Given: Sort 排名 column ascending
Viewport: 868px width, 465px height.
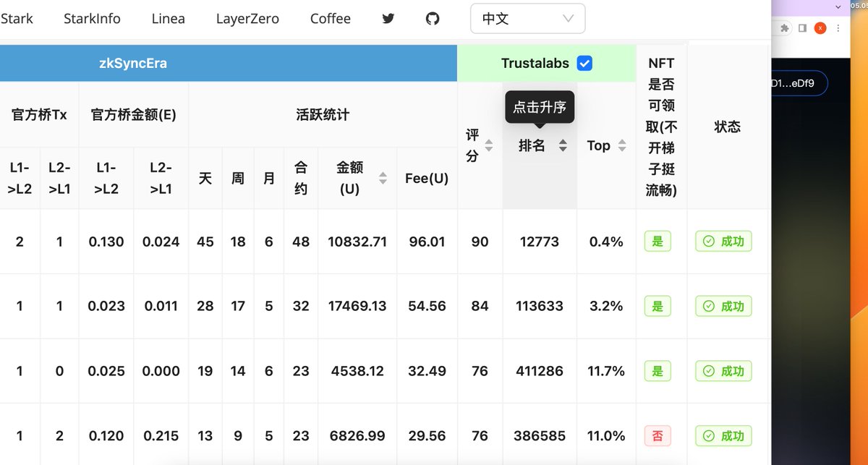Looking at the screenshot, I should click(x=563, y=145).
